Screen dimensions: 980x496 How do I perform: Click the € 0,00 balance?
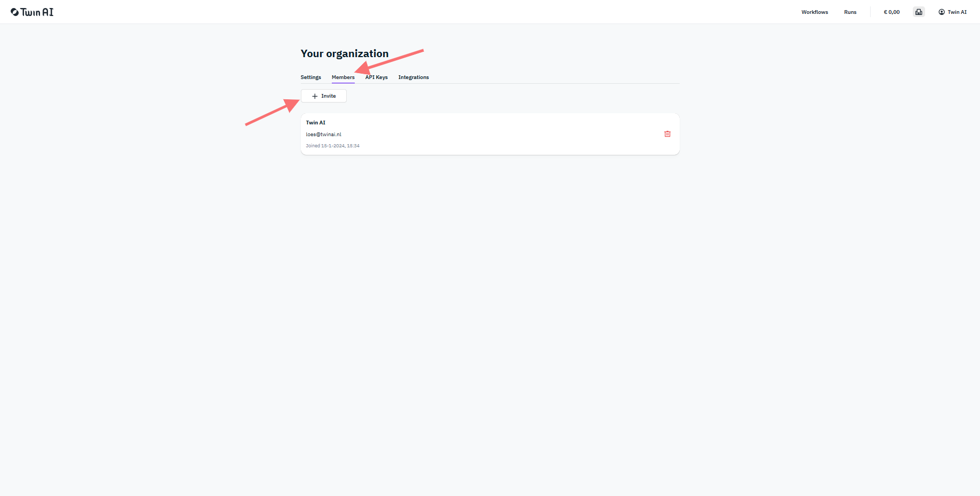coord(891,12)
